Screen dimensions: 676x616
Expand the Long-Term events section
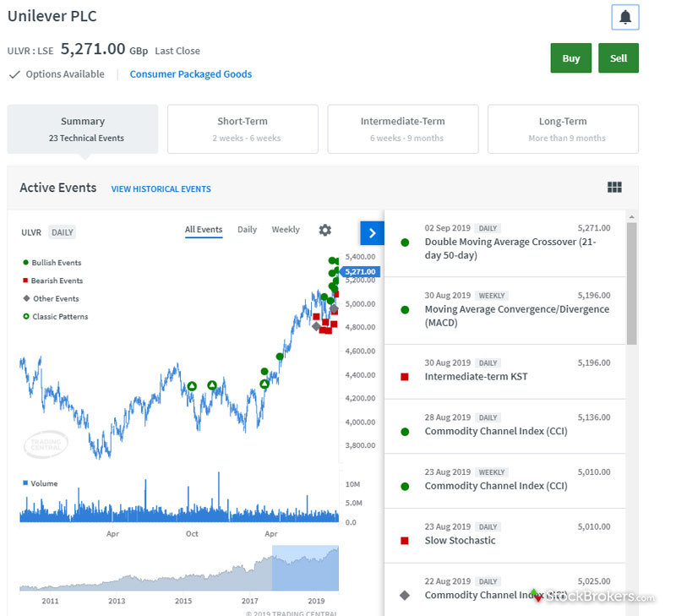point(563,128)
